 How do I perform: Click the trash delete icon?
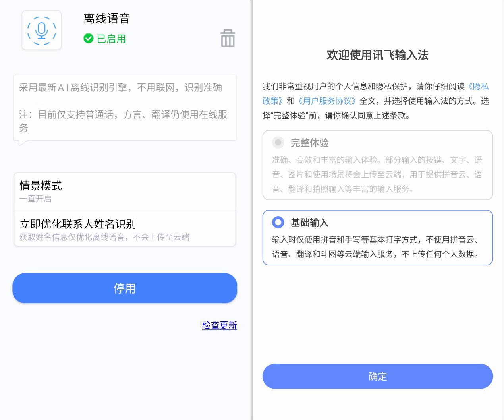pos(227,39)
